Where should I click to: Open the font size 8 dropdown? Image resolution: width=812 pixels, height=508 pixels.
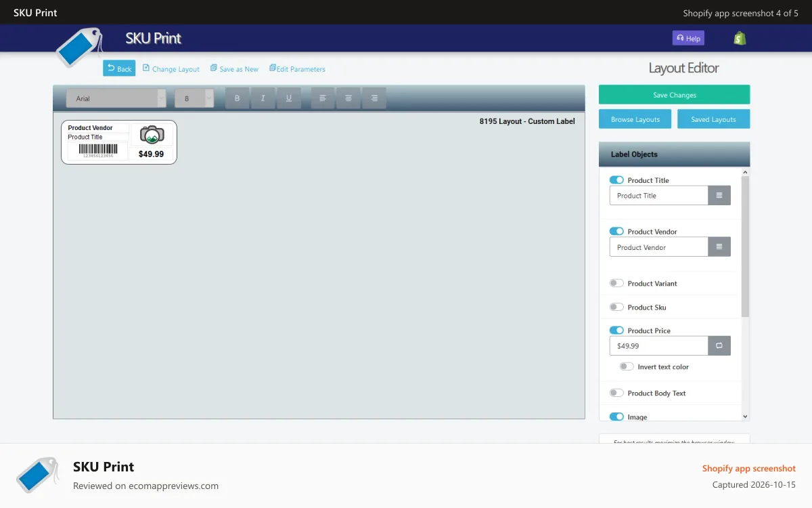point(194,98)
